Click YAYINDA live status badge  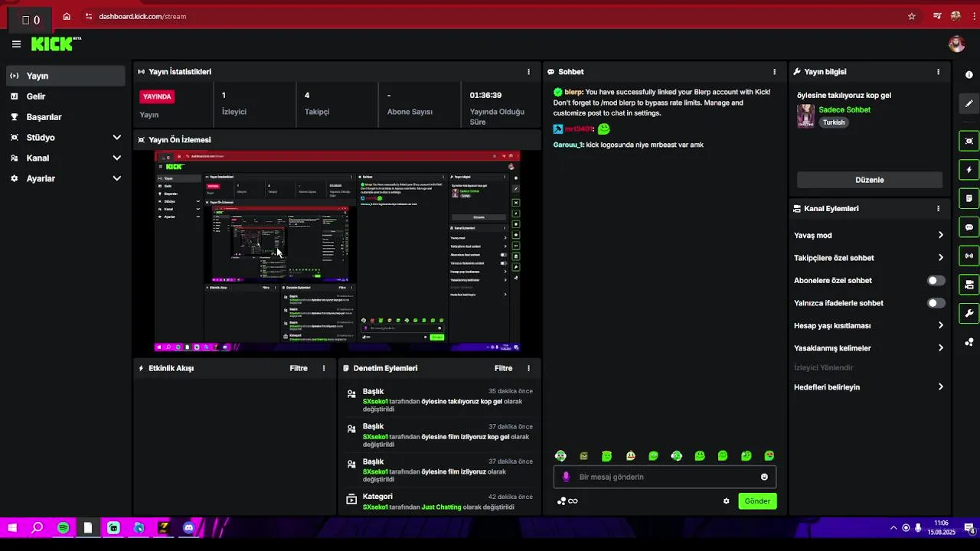(x=157, y=96)
